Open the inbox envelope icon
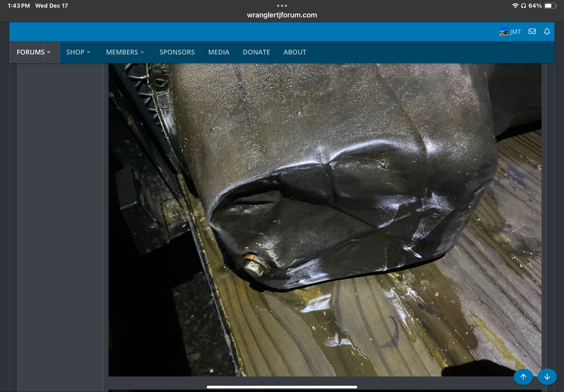Viewport: 564px width, 392px height. [x=532, y=32]
